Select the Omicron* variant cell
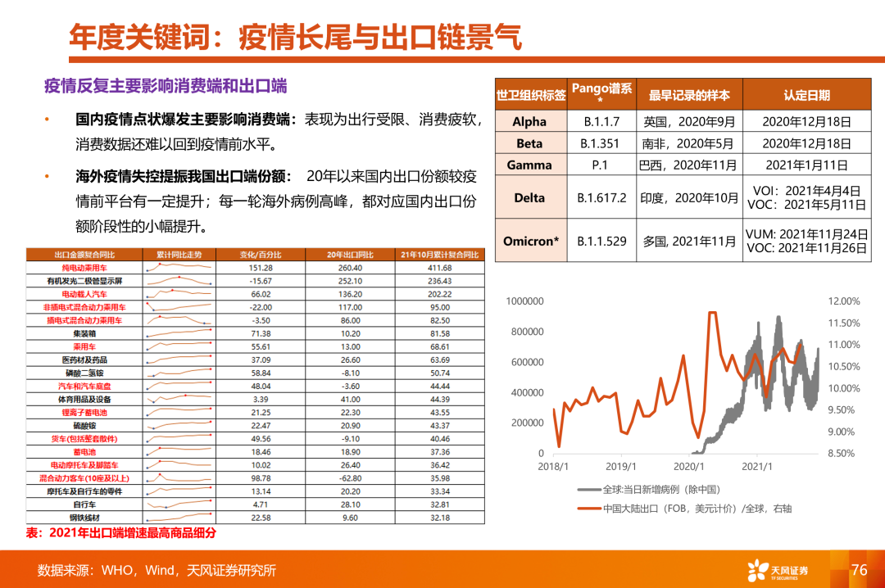This screenshot has width=885, height=588. point(530,241)
